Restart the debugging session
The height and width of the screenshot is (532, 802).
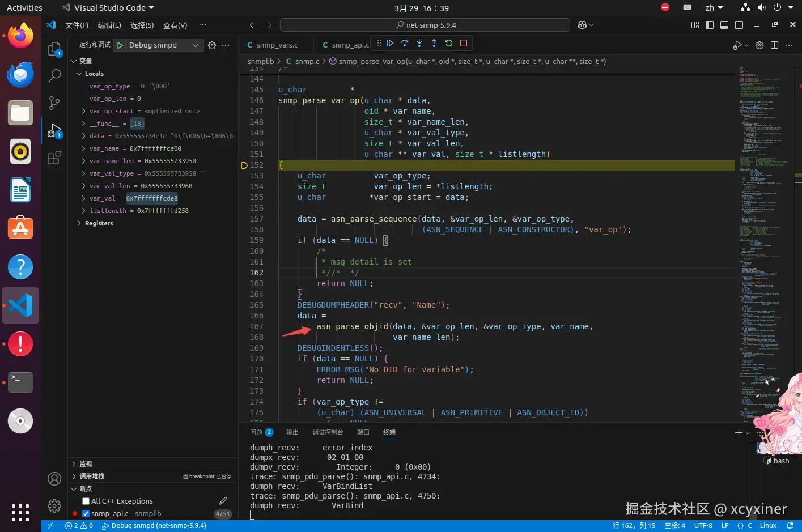click(x=449, y=43)
